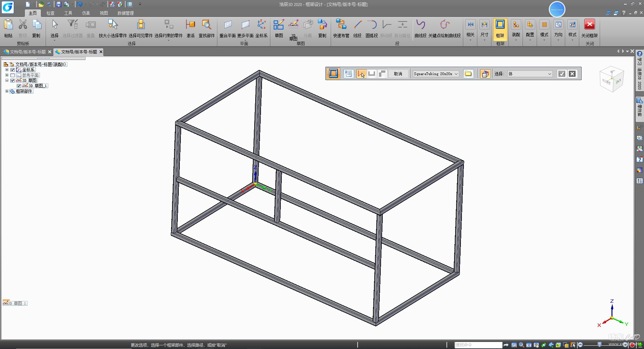Toggle the 坐标系 visibility checkbox
Viewport: 644px width, 349px height.
pyautogui.click(x=13, y=70)
